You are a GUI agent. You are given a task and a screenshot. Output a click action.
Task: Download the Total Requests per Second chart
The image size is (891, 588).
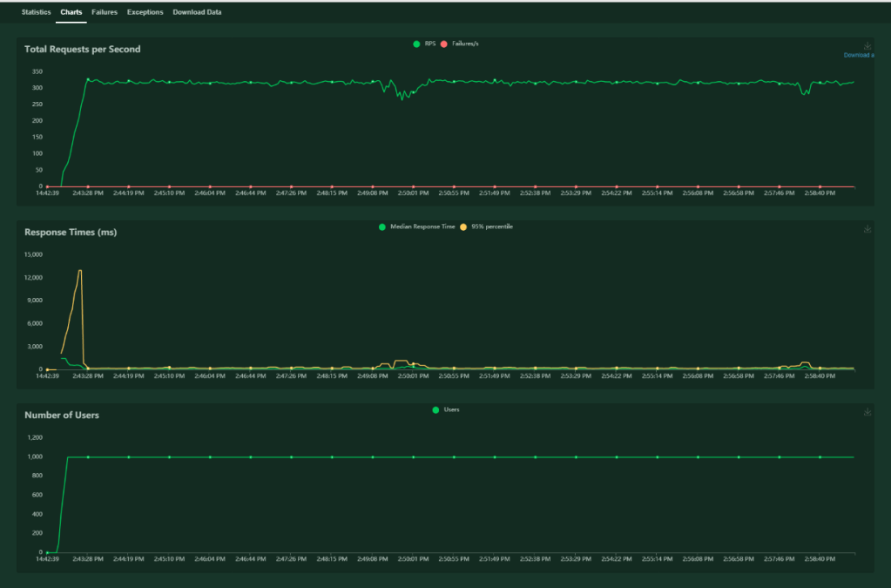pos(867,46)
